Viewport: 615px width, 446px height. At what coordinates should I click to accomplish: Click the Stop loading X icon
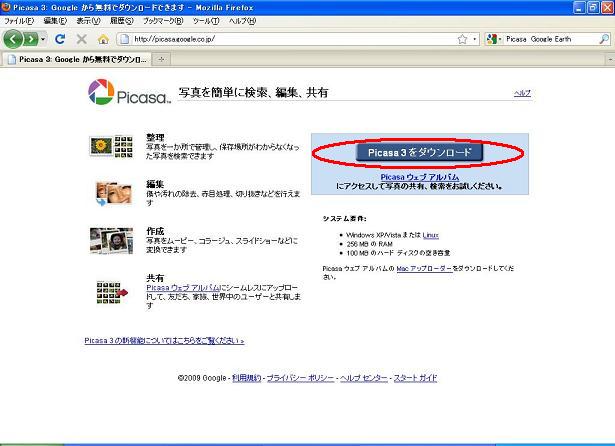click(82, 39)
